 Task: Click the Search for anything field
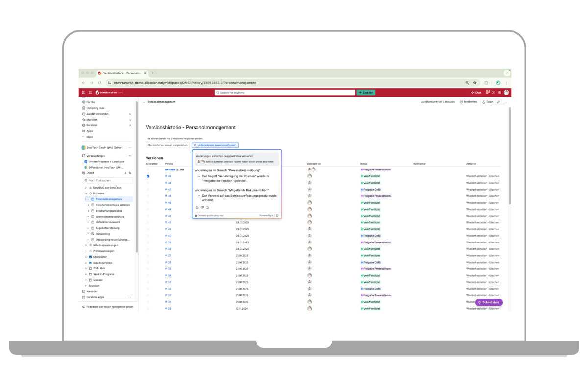pos(285,92)
